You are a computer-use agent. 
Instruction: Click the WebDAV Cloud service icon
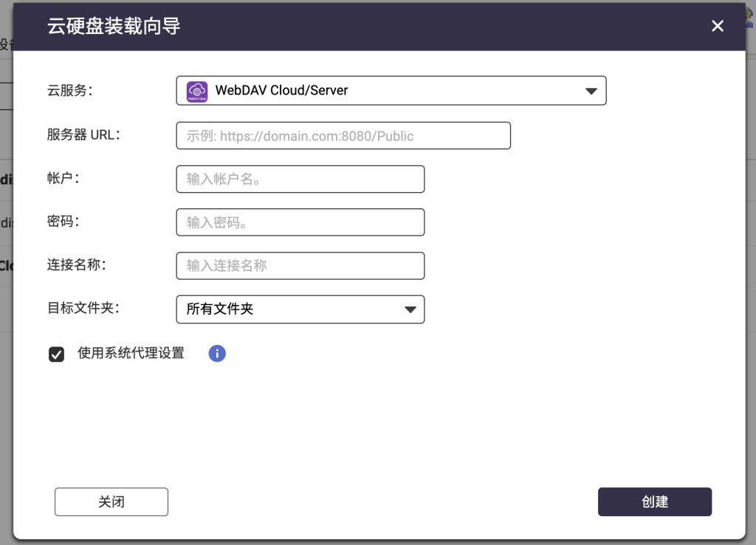[196, 91]
